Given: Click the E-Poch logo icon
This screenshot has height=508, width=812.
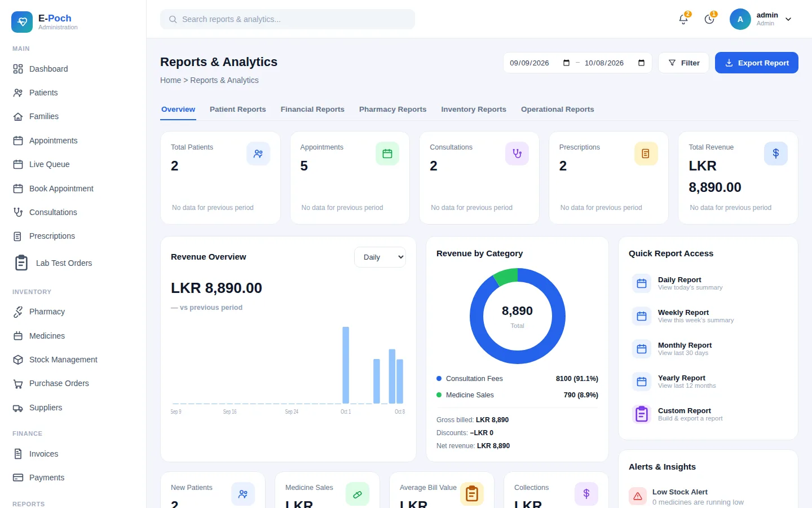Looking at the screenshot, I should (22, 22).
